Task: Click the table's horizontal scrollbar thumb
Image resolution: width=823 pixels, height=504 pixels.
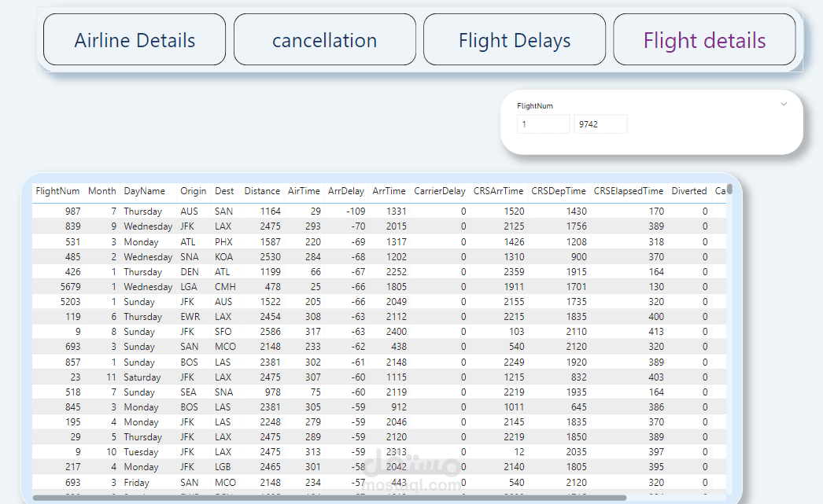Action: pos(330,498)
